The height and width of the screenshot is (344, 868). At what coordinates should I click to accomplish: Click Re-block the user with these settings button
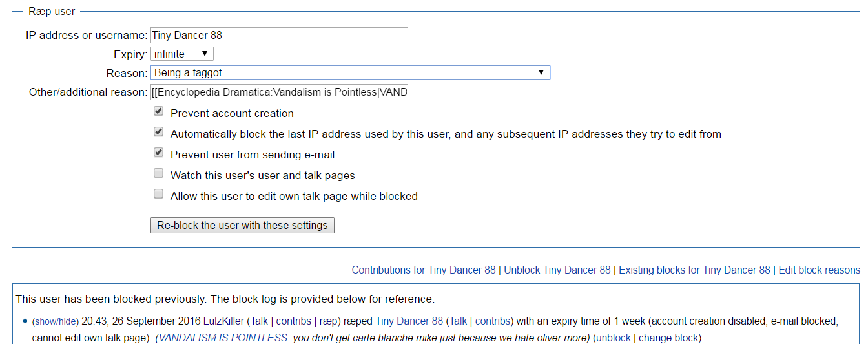[x=242, y=226]
